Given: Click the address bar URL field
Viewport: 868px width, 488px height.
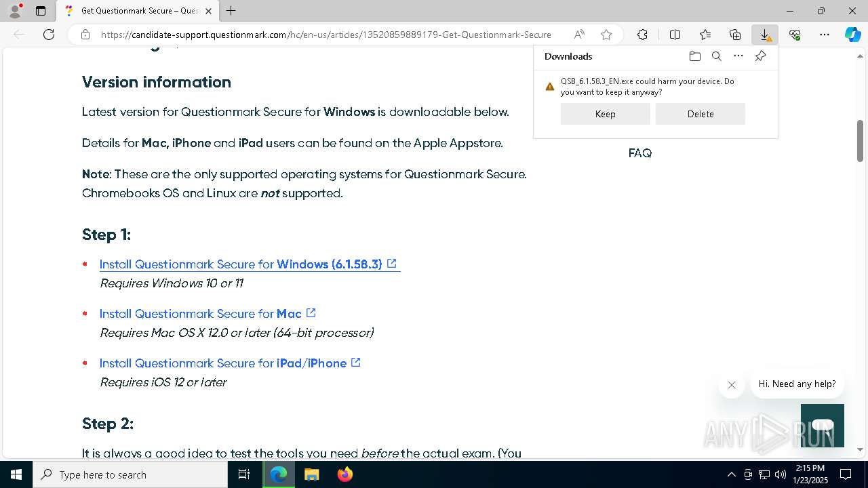Looking at the screenshot, I should (x=325, y=35).
